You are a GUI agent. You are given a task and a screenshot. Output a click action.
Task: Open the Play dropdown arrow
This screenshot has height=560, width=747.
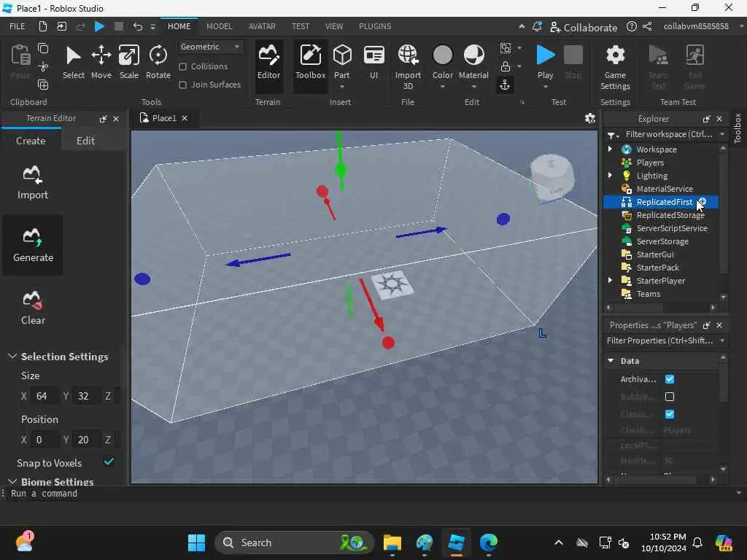click(x=546, y=87)
